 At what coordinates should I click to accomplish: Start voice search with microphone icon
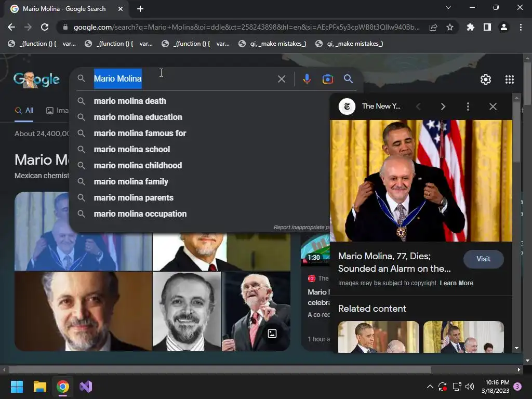point(307,79)
